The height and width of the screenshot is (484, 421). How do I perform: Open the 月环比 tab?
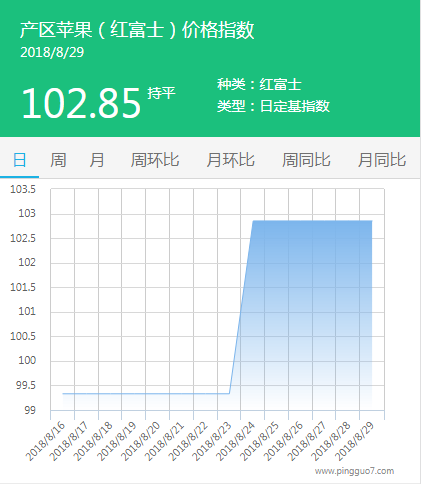coord(231,160)
